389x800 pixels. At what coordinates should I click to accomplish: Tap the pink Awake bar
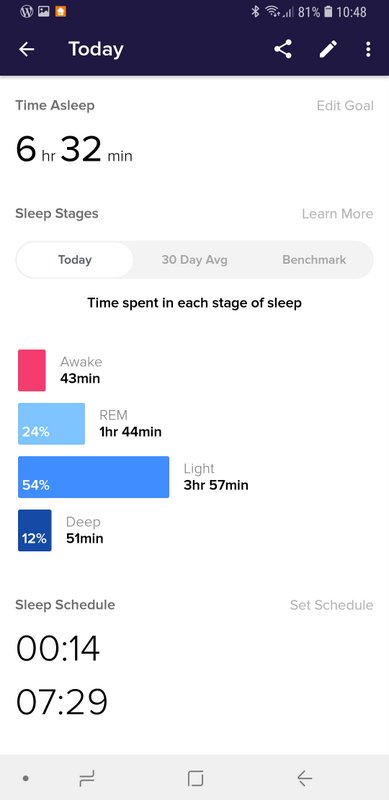click(32, 370)
